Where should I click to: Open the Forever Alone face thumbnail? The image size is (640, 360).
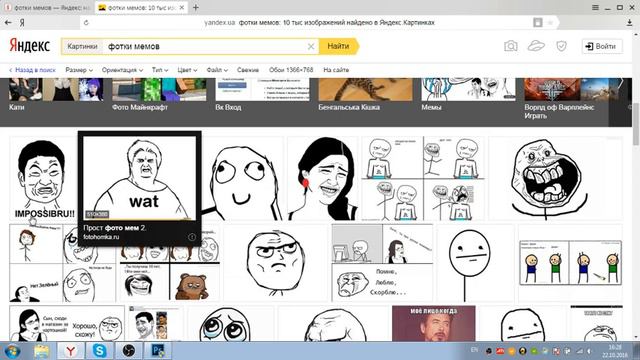(556, 178)
